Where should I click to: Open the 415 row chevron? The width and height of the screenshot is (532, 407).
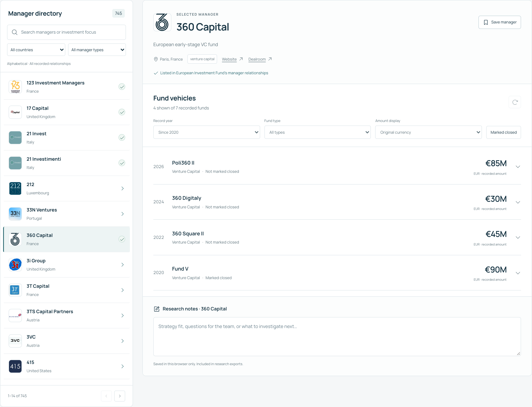122,367
